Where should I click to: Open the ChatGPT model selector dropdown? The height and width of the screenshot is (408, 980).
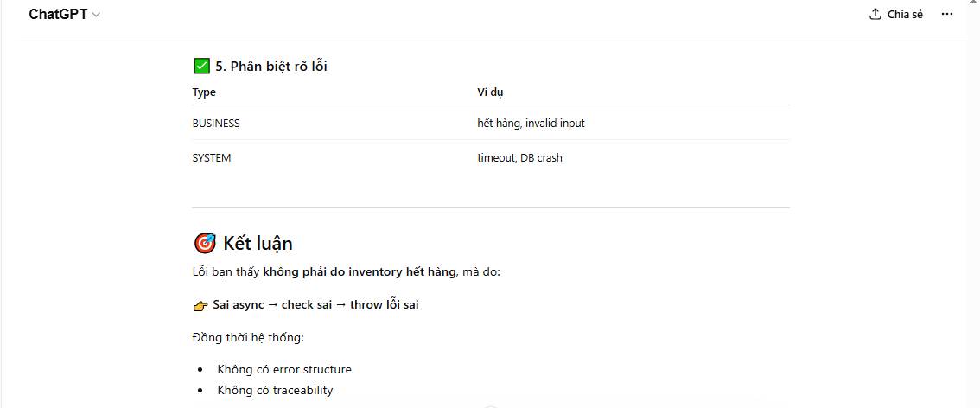point(65,15)
